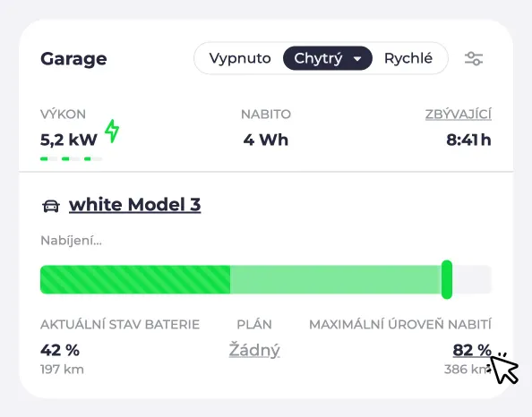532x417 pixels.
Task: Select the Chytrý charging mode
Action: pos(318,58)
